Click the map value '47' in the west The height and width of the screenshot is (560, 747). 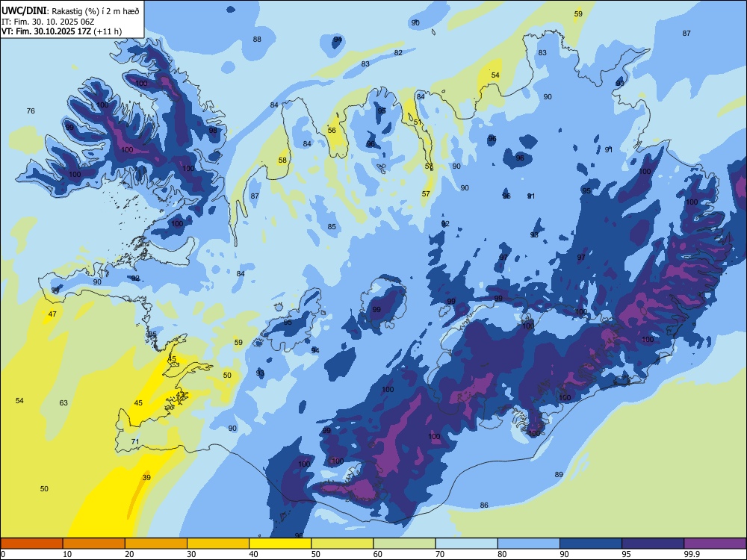click(x=52, y=314)
